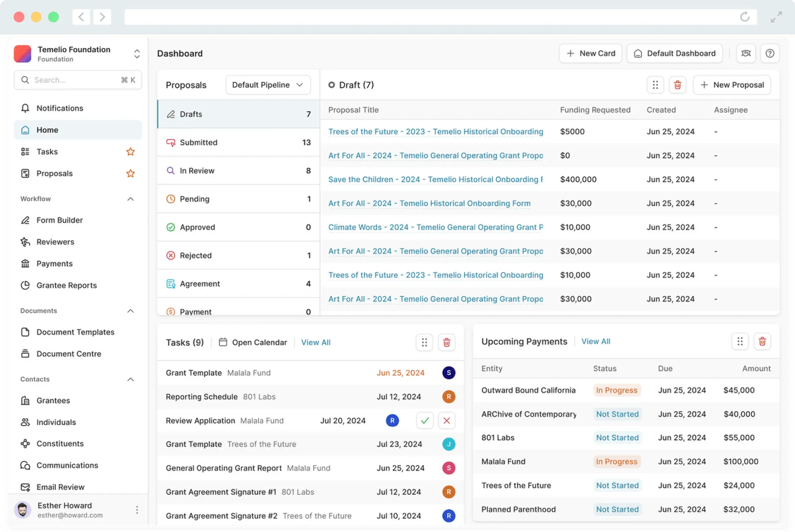The image size is (795, 532).
Task: Click the browser back arrow
Action: pos(81,17)
